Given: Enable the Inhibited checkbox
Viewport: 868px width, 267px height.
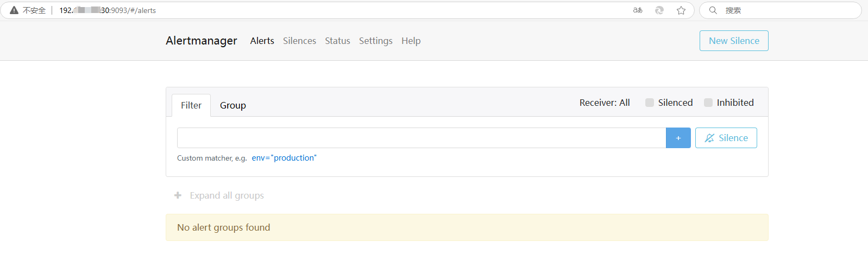Looking at the screenshot, I should [x=708, y=103].
